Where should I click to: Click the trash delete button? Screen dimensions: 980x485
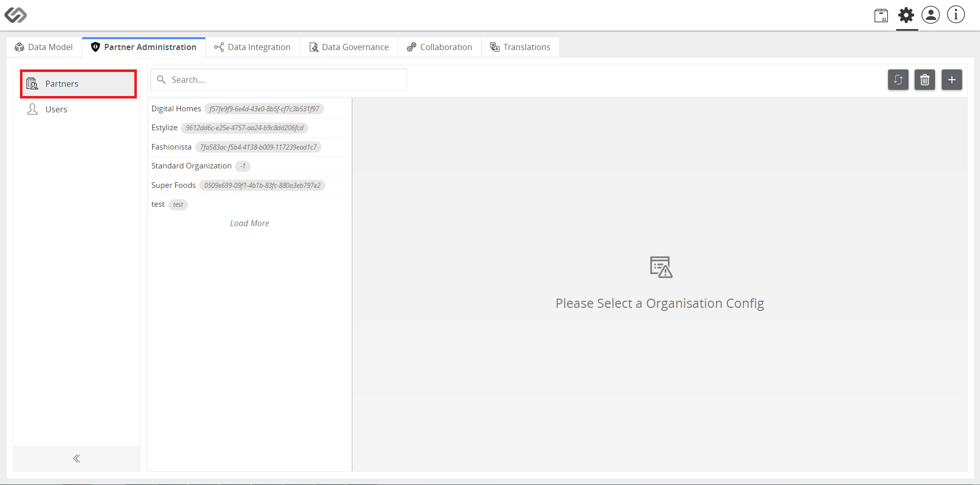click(925, 80)
